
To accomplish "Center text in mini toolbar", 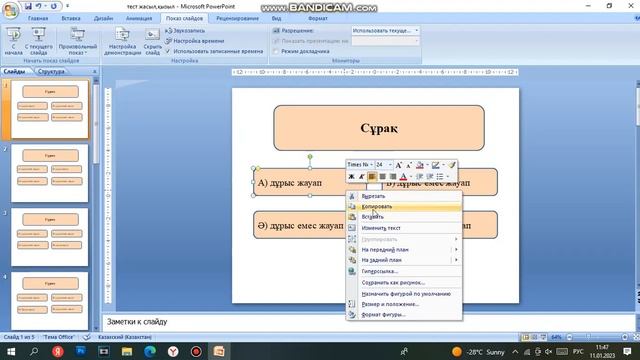I will pyautogui.click(x=382, y=176).
